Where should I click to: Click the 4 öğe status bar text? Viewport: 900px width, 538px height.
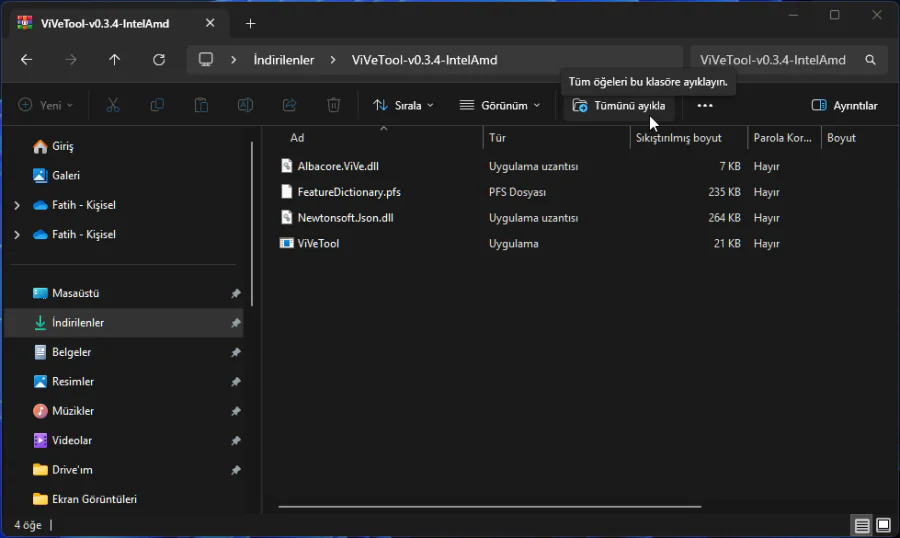pyautogui.click(x=28, y=525)
